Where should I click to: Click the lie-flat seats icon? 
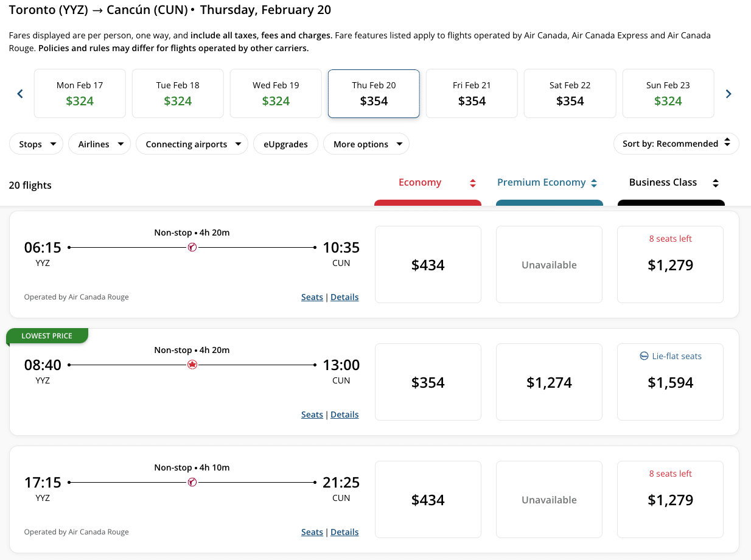pos(644,356)
